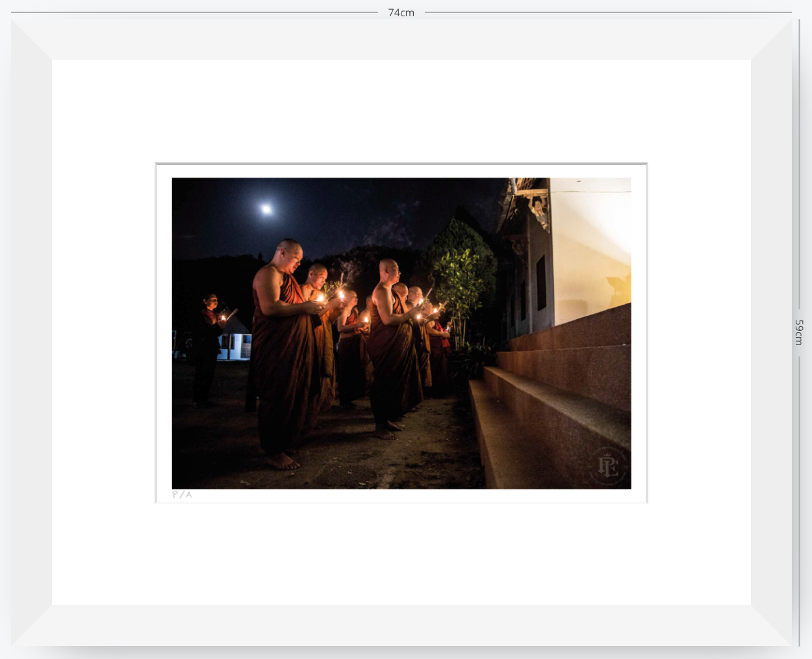Click the 74cm width dimension label
This screenshot has width=812, height=659.
point(401,12)
